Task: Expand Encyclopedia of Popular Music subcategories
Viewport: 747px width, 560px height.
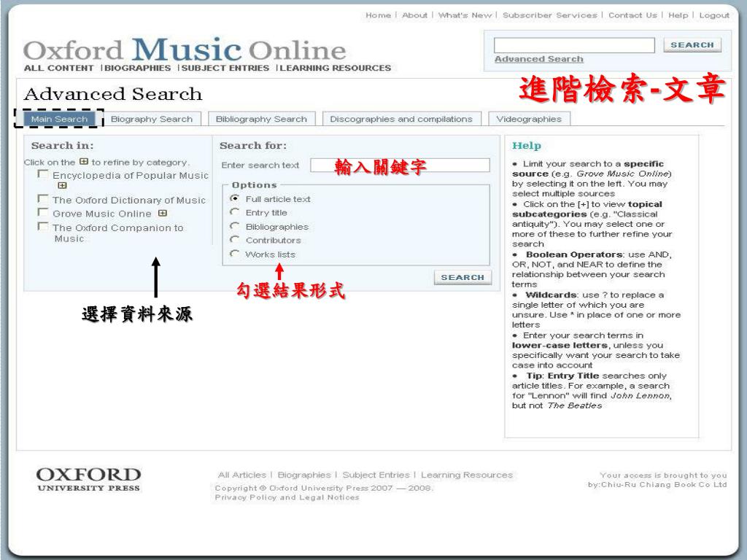Action: tap(62, 186)
